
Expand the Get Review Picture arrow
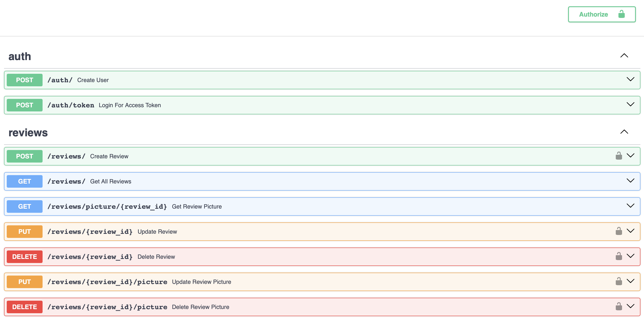[631, 206]
